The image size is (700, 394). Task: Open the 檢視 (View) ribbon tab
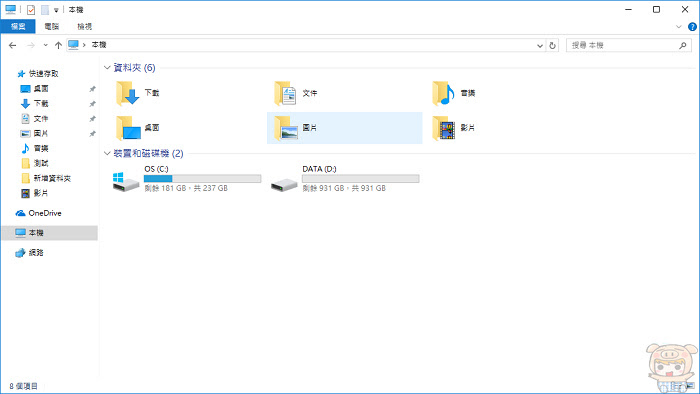point(84,27)
